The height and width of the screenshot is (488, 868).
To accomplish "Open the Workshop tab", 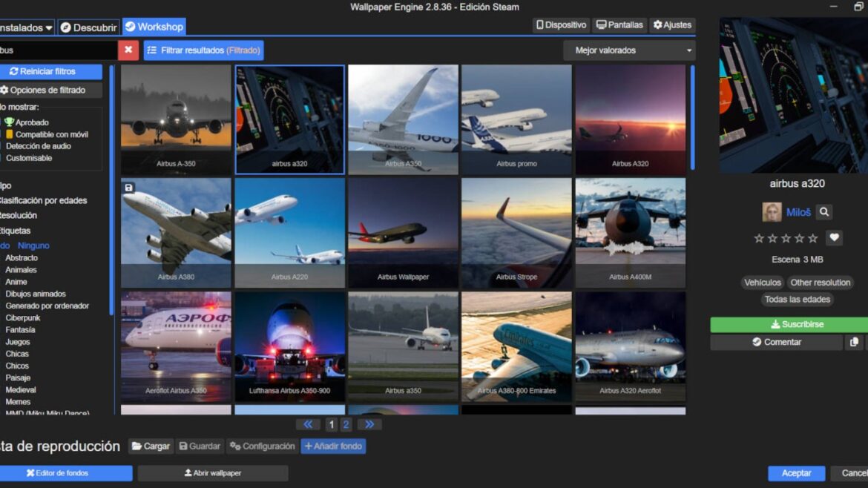I will [x=154, y=27].
